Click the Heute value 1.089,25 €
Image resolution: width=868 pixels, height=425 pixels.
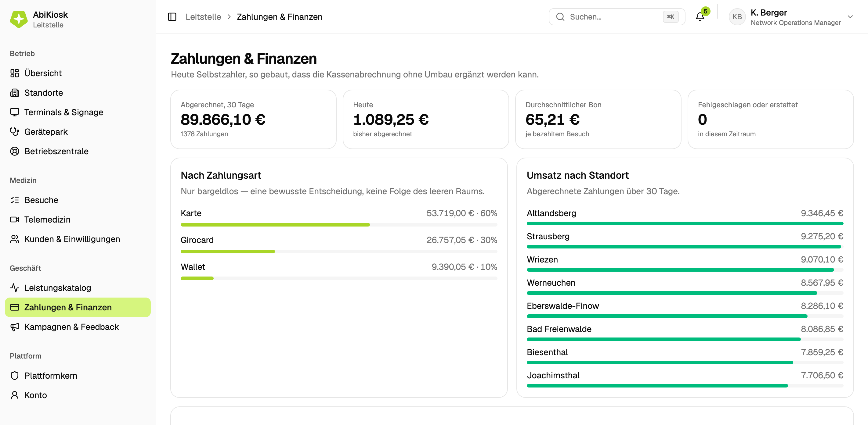point(391,120)
